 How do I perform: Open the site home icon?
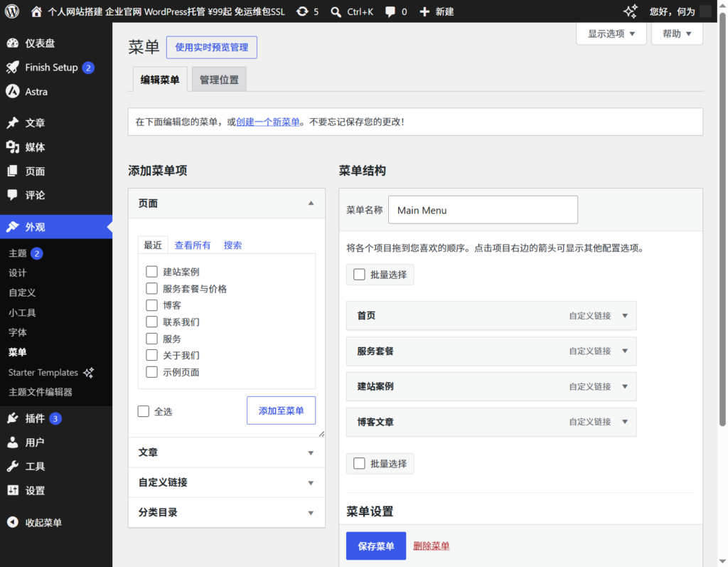click(36, 11)
